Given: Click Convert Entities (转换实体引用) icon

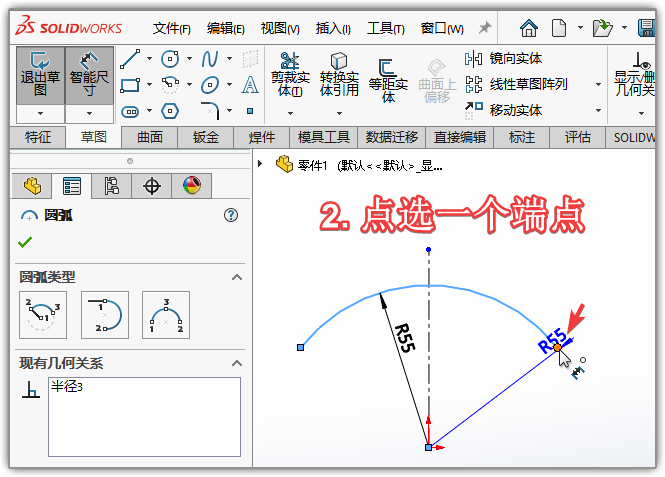Looking at the screenshot, I should (x=339, y=75).
